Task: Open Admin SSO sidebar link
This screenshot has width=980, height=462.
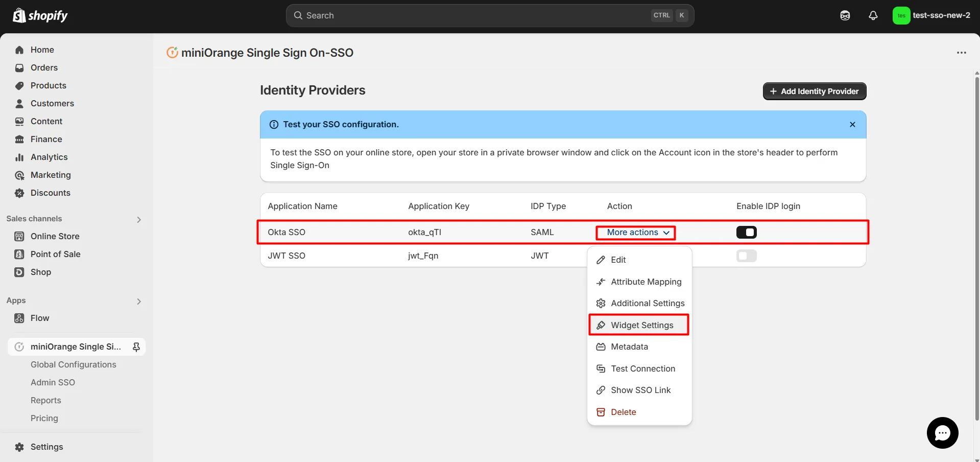Action: tap(53, 382)
